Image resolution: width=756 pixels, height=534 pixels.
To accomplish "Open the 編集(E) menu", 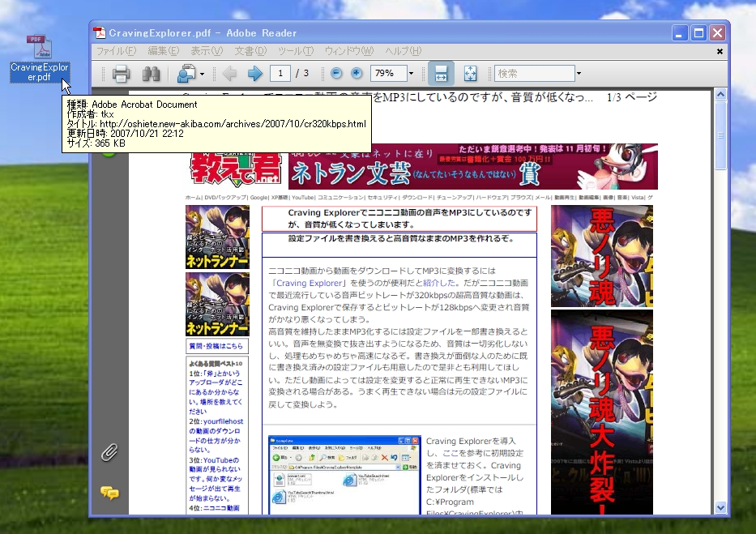I will 164,50.
